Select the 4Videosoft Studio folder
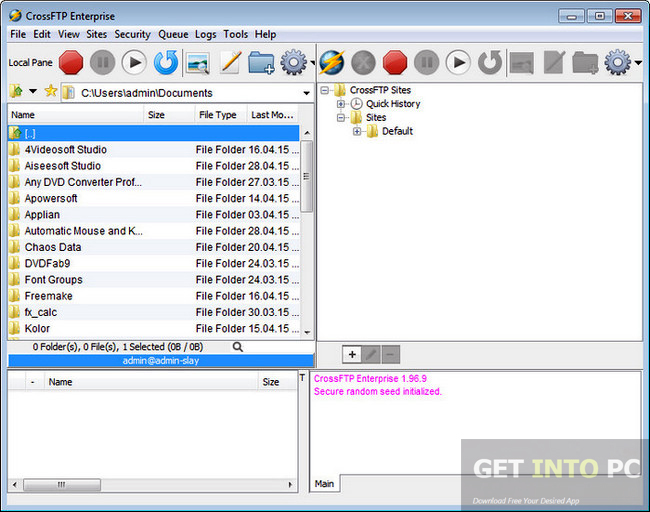 (x=153, y=150)
